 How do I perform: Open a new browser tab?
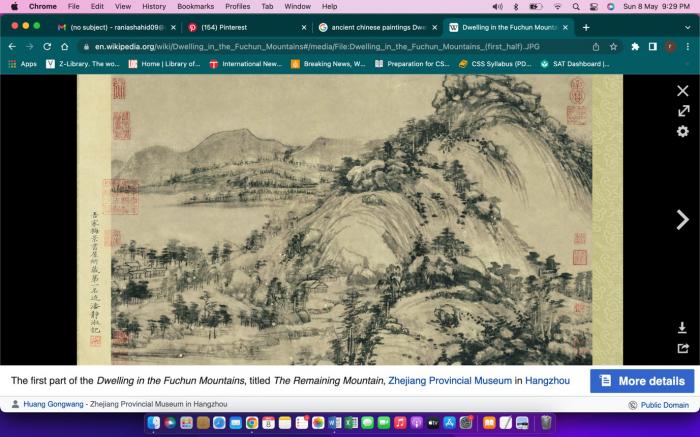tap(586, 27)
